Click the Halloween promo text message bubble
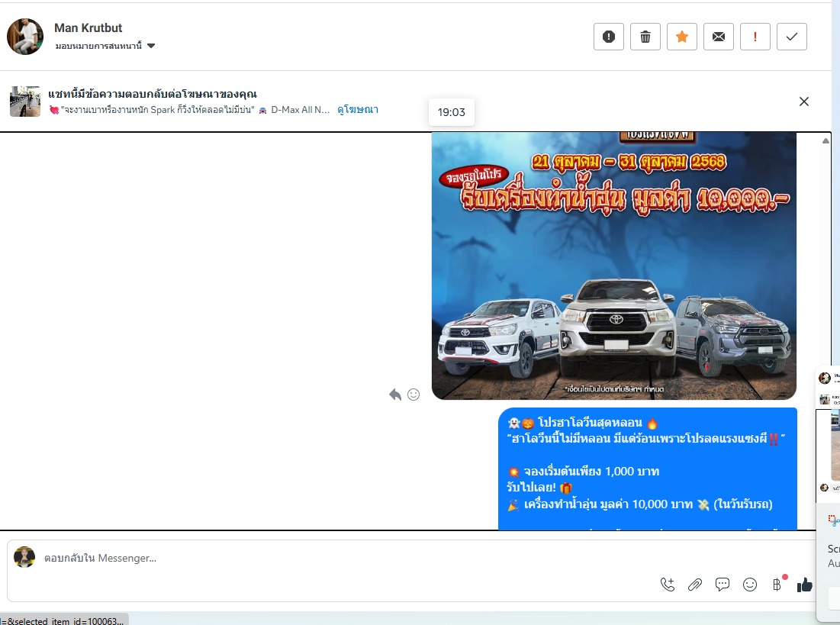840x625 pixels. [648, 469]
